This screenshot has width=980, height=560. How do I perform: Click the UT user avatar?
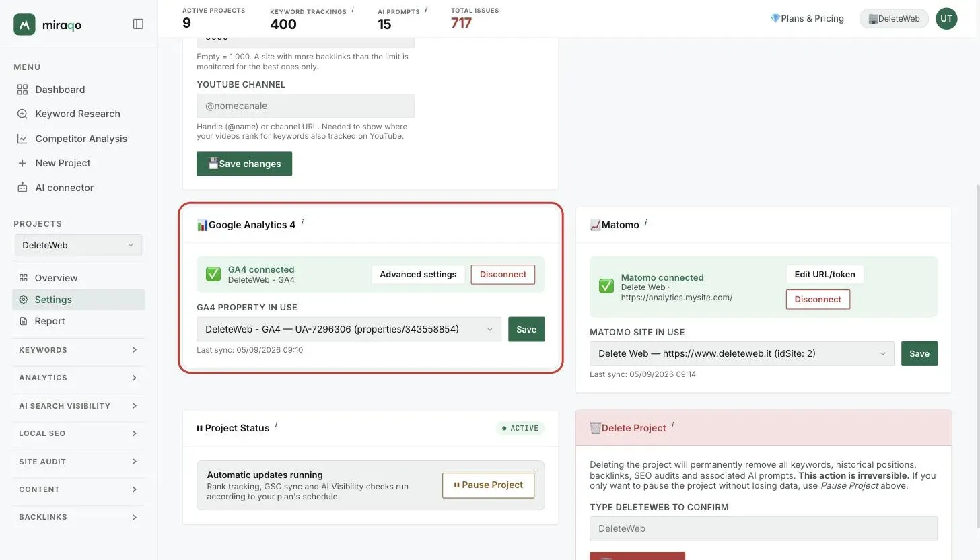(946, 18)
